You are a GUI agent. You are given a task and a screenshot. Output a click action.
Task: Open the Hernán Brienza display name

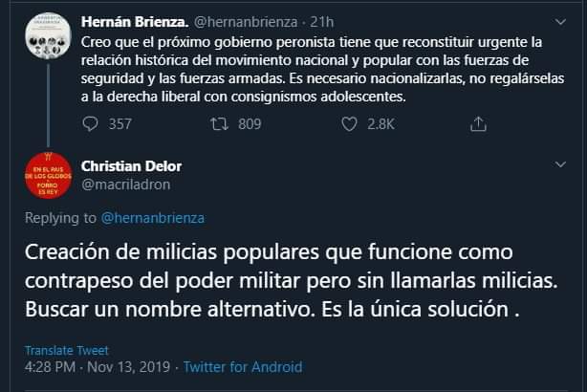click(x=130, y=20)
